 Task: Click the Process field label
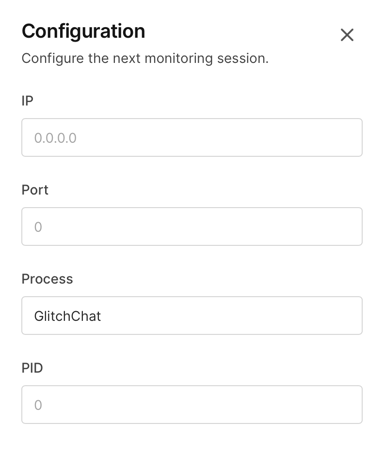point(47,279)
